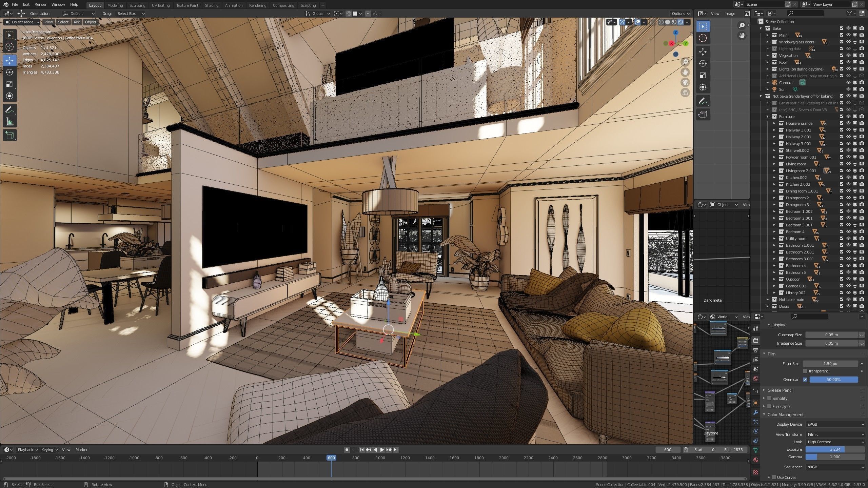
Task: Open the Render menu
Action: (x=40, y=4)
